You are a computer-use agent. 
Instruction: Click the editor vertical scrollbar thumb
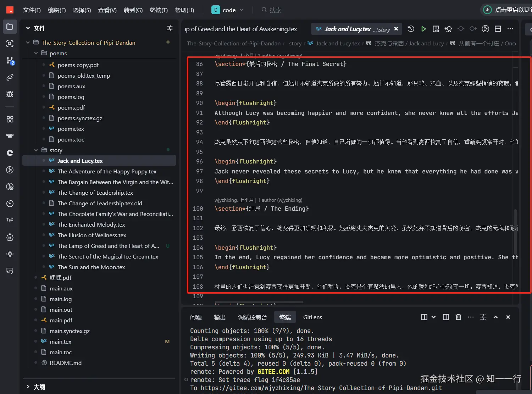(515, 232)
